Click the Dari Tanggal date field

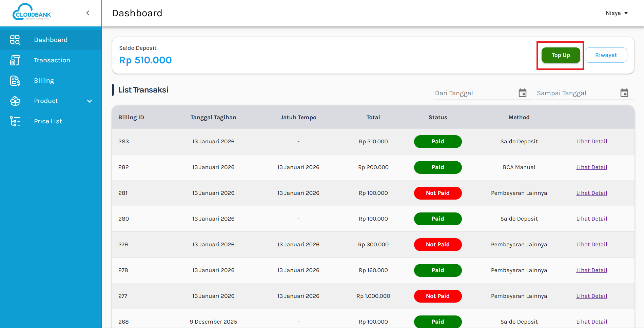point(475,93)
